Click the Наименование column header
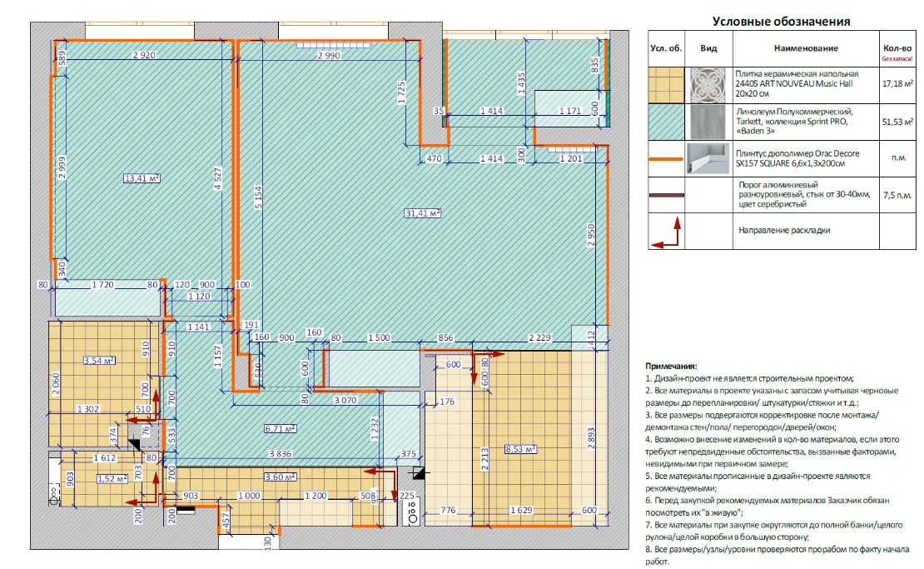This screenshot has height=569, width=924. pos(806,48)
